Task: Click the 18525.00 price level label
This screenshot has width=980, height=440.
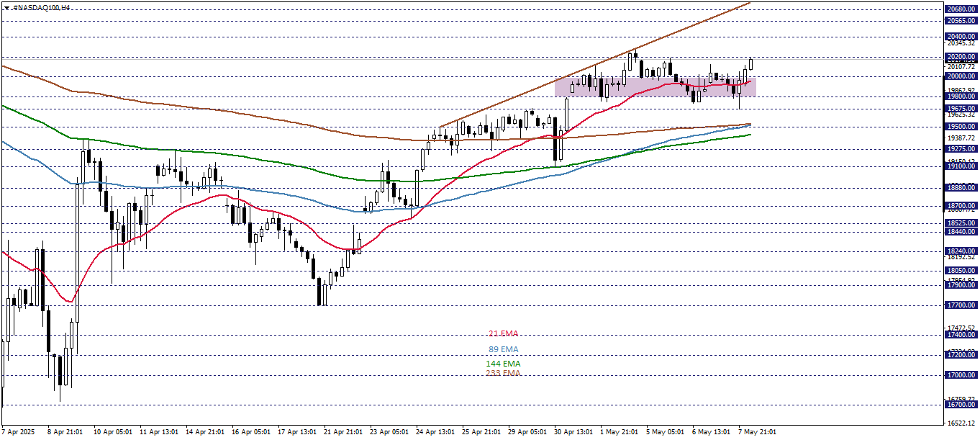Action: [961, 223]
